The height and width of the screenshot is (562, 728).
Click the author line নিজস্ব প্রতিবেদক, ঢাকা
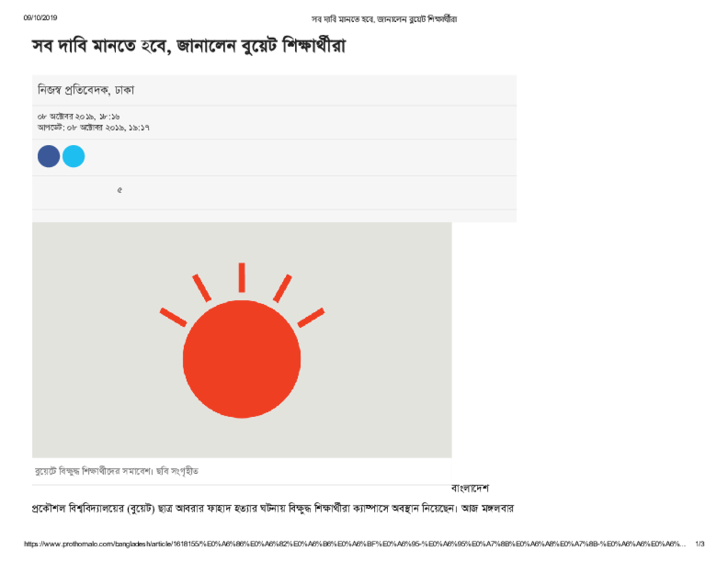tap(86, 90)
